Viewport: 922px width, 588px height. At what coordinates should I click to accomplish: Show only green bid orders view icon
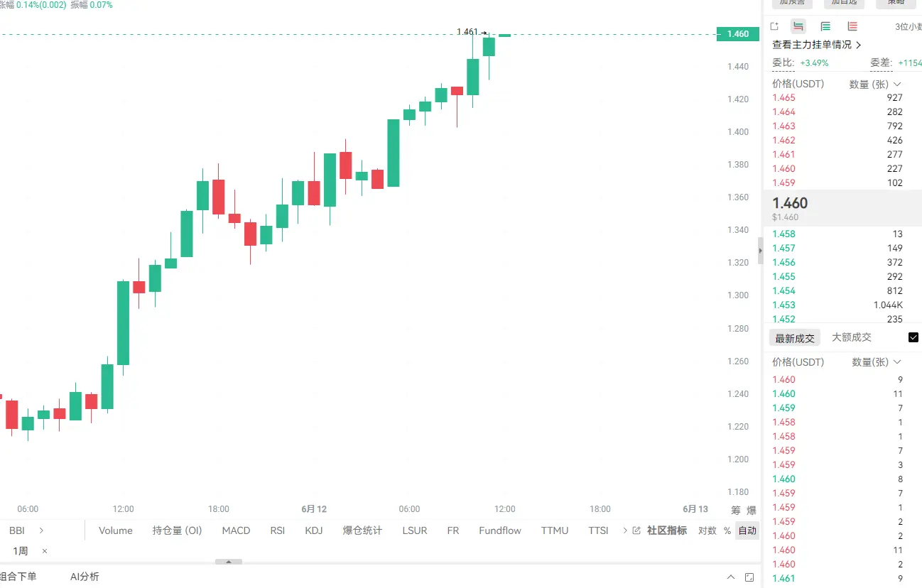[x=825, y=26]
